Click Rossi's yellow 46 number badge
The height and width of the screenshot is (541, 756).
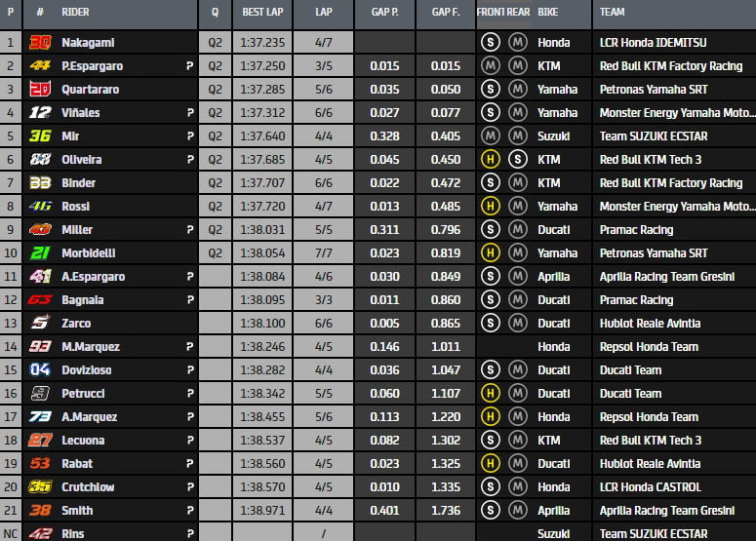pyautogui.click(x=40, y=206)
